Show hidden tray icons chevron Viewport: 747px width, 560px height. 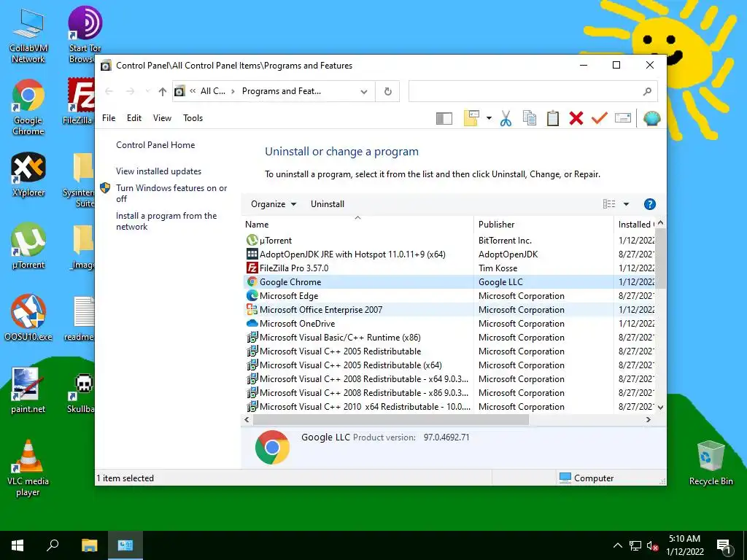[x=617, y=545]
